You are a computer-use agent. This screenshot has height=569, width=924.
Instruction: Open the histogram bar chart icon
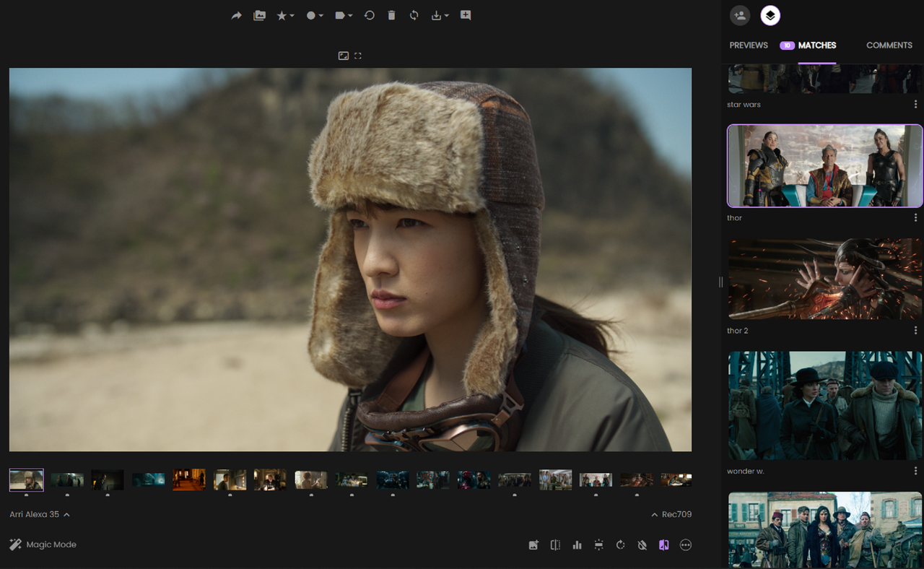pos(577,545)
